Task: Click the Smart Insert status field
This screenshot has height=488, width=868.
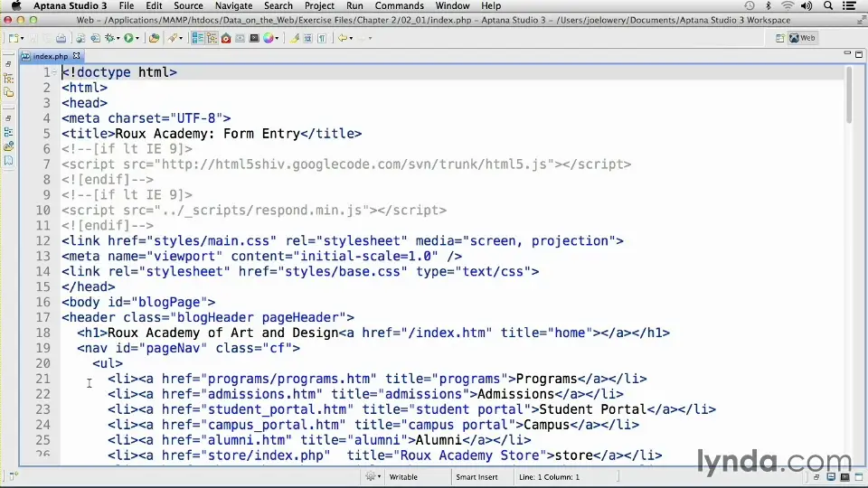Action: (477, 477)
